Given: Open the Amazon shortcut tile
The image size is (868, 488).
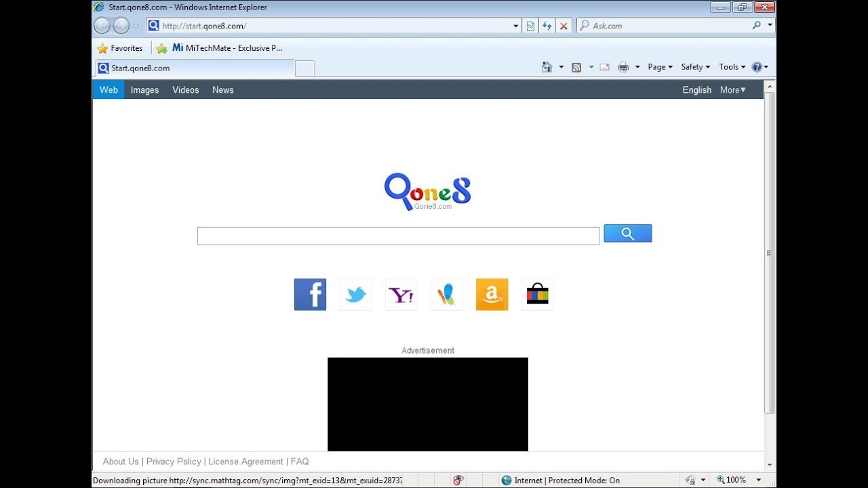Looking at the screenshot, I should coord(492,295).
